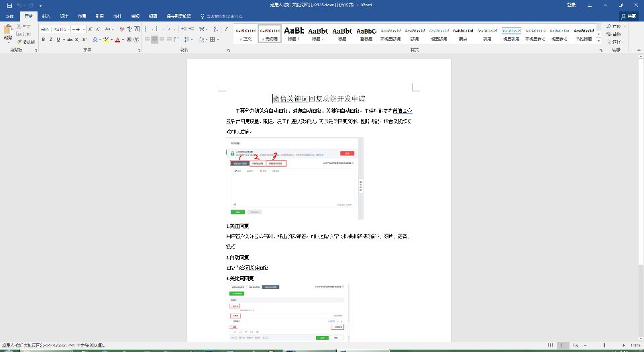The width and height of the screenshot is (644, 352).
Task: Apply the 标题 1 heading style
Action: (294, 34)
